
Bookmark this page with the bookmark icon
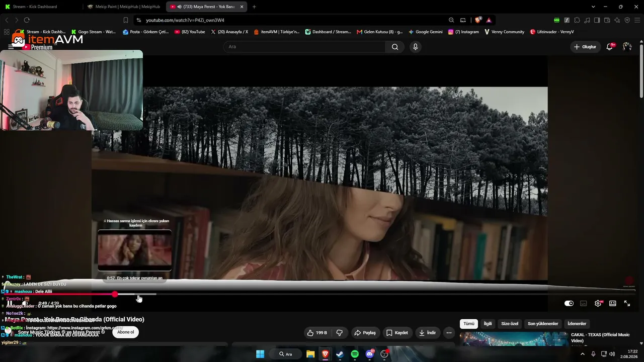point(126,20)
